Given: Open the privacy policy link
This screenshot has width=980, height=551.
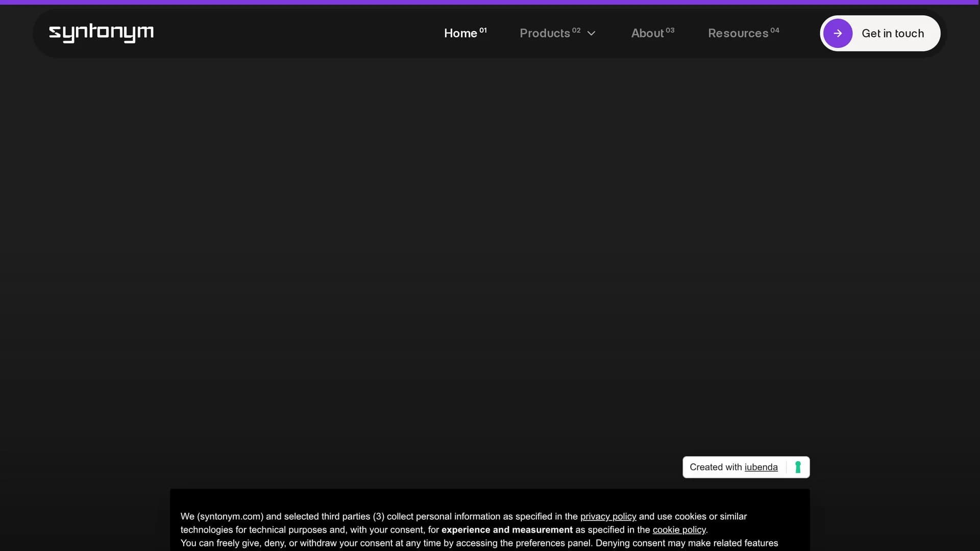Looking at the screenshot, I should click(608, 516).
